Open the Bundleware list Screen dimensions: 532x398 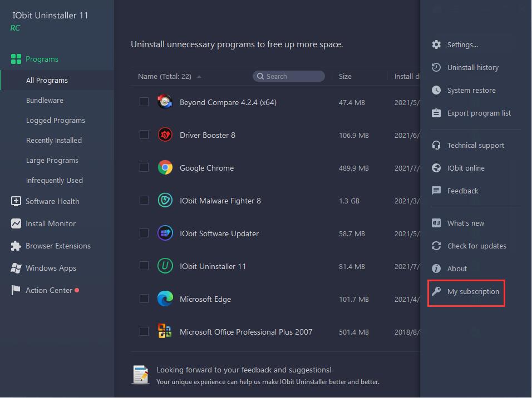[x=45, y=101]
